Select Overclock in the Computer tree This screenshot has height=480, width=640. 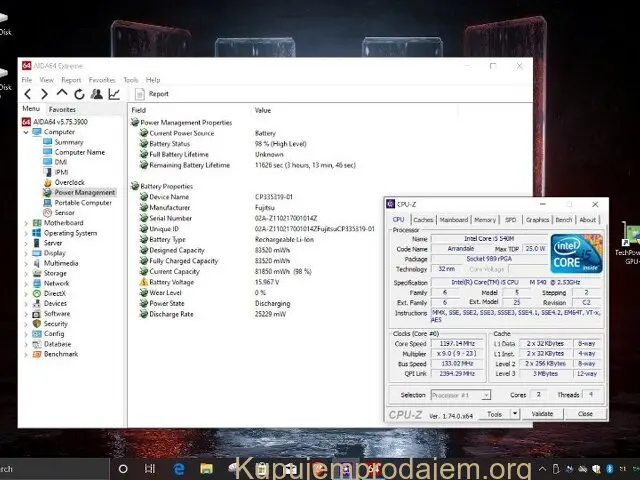pyautogui.click(x=69, y=182)
